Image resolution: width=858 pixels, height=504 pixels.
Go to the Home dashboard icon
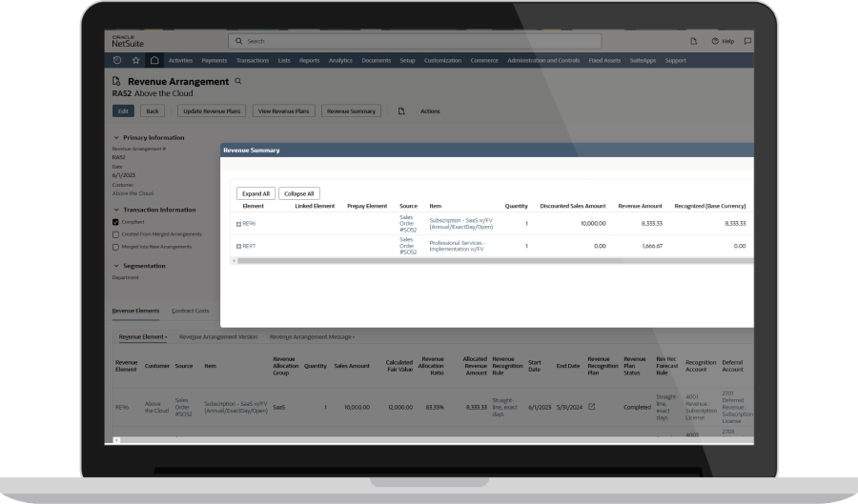153,60
